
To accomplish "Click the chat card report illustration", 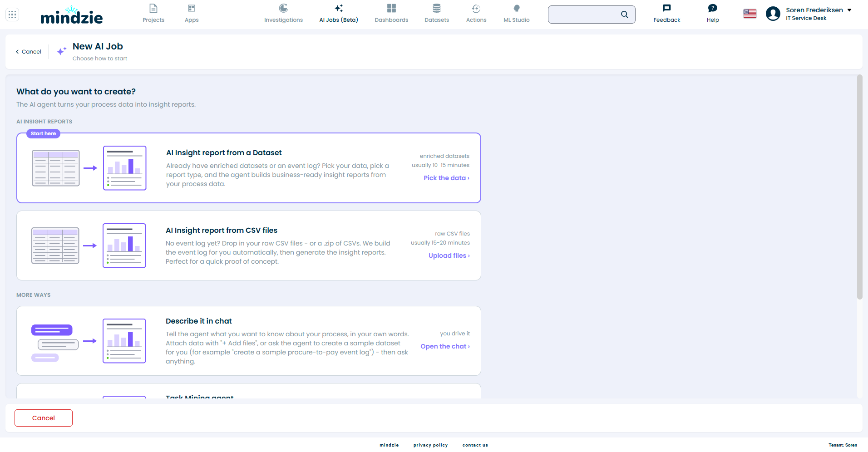I will 124,341.
